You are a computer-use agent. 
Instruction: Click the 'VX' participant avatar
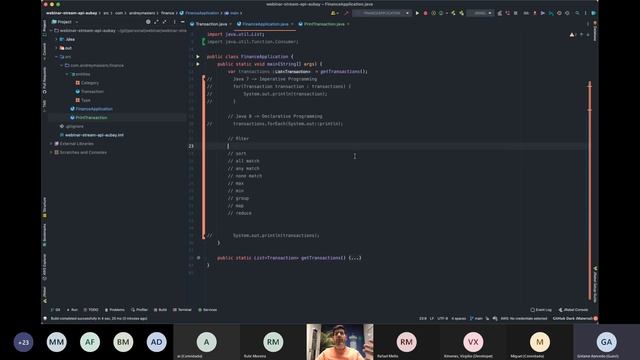tap(473, 342)
